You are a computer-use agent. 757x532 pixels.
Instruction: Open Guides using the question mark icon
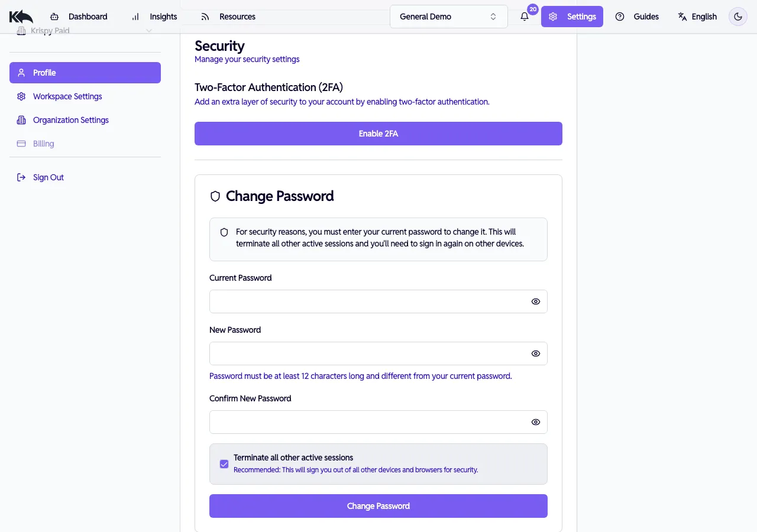pyautogui.click(x=620, y=17)
